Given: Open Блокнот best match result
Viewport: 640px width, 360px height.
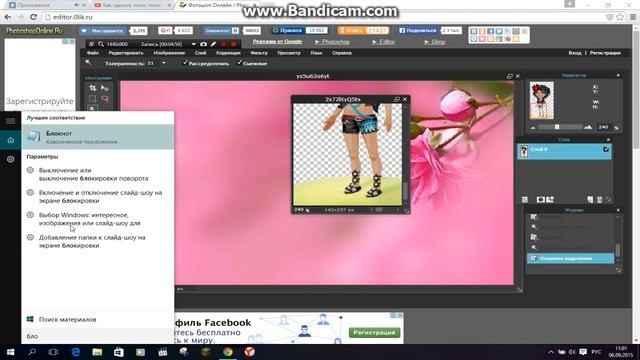Looking at the screenshot, I should [x=98, y=137].
